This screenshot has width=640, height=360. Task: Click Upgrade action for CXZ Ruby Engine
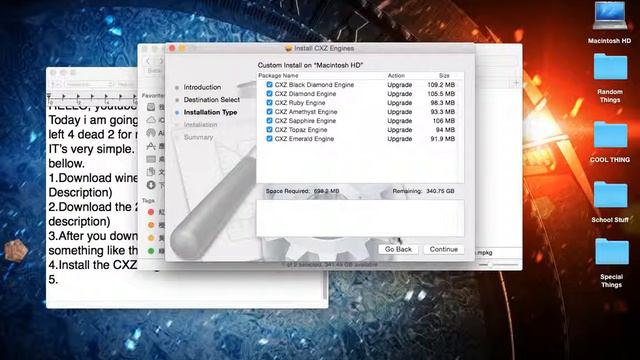pyautogui.click(x=400, y=102)
